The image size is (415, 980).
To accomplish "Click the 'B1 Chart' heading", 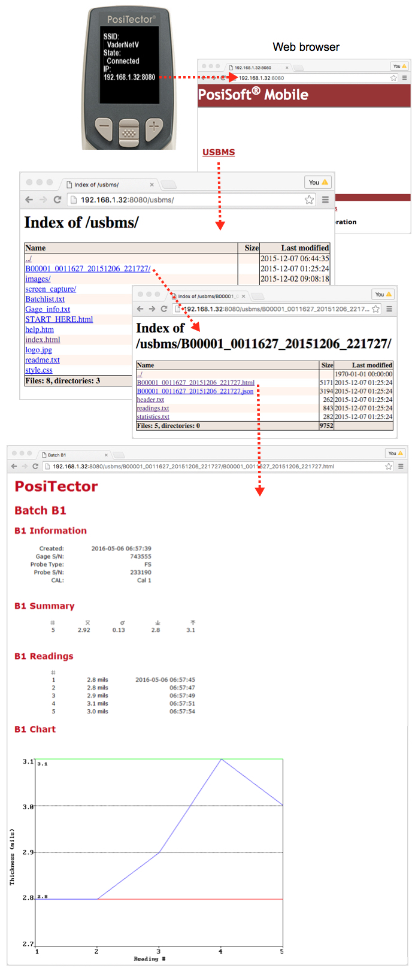I will click(35, 729).
